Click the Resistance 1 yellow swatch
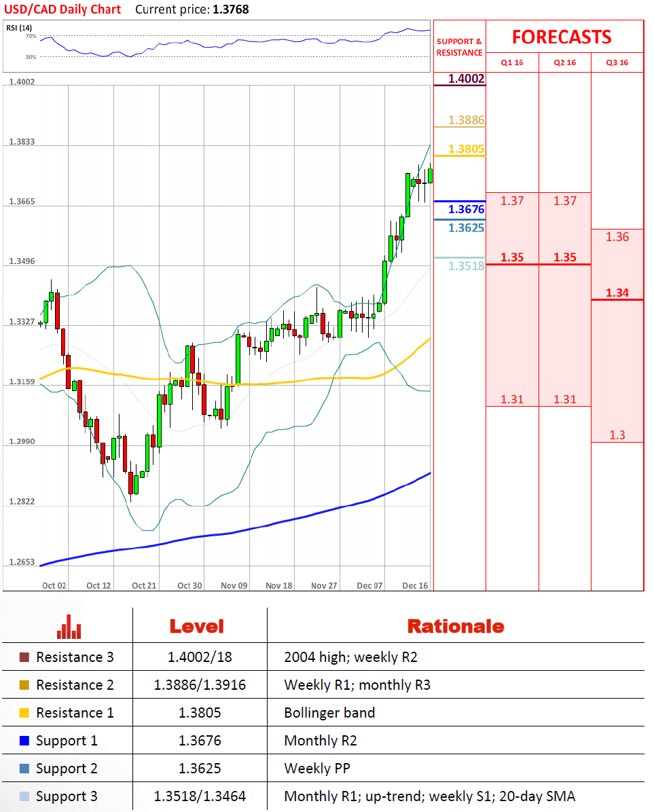 pos(24,713)
